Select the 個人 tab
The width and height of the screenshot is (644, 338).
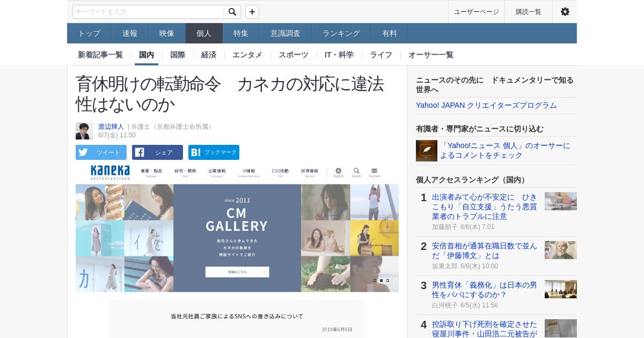coord(204,33)
